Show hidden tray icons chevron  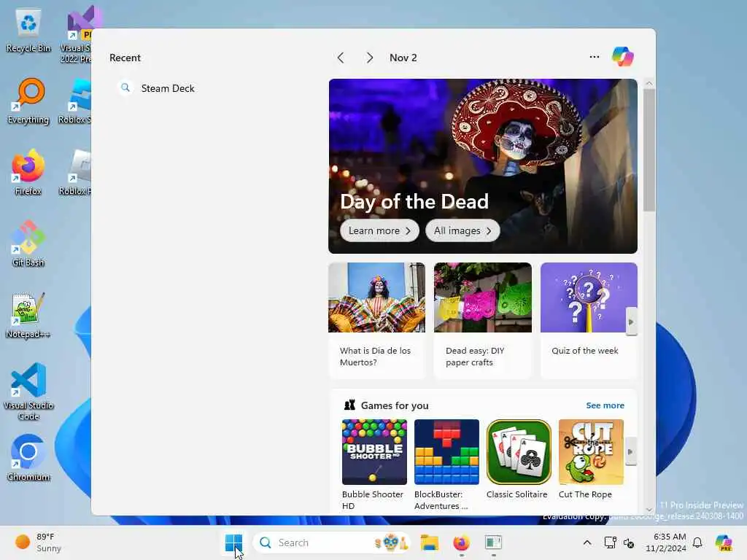[x=587, y=542]
